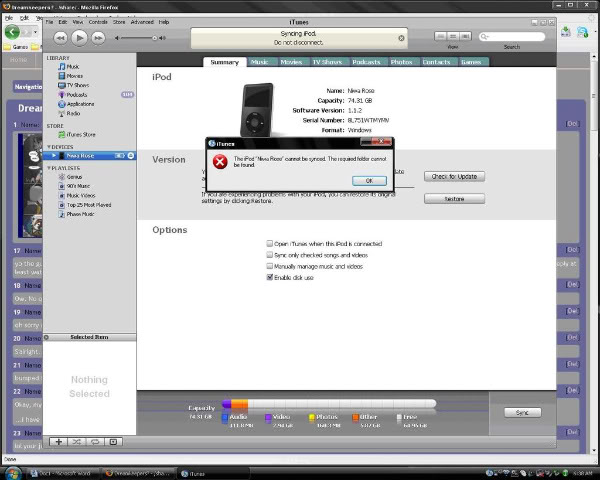Open the iTunes Advanced menu
The width and height of the screenshot is (600, 480).
tap(142, 22)
